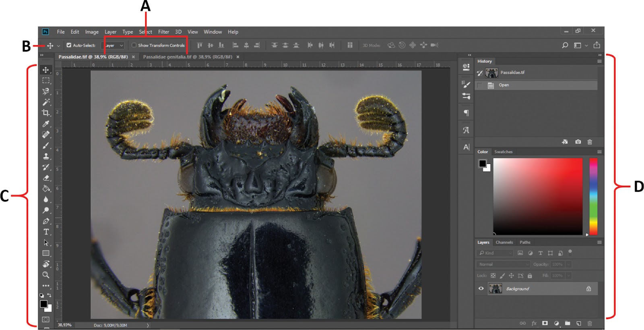Create new snapshot with camera icon

click(578, 142)
